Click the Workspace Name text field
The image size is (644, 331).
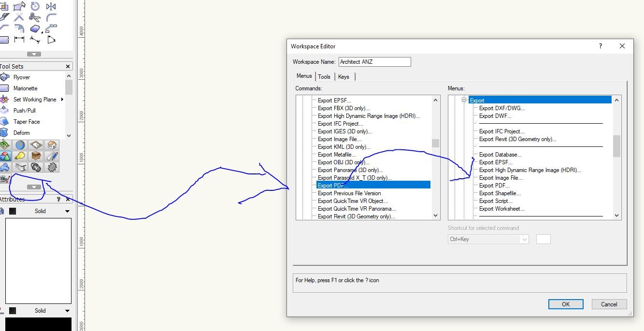pyautogui.click(x=374, y=62)
